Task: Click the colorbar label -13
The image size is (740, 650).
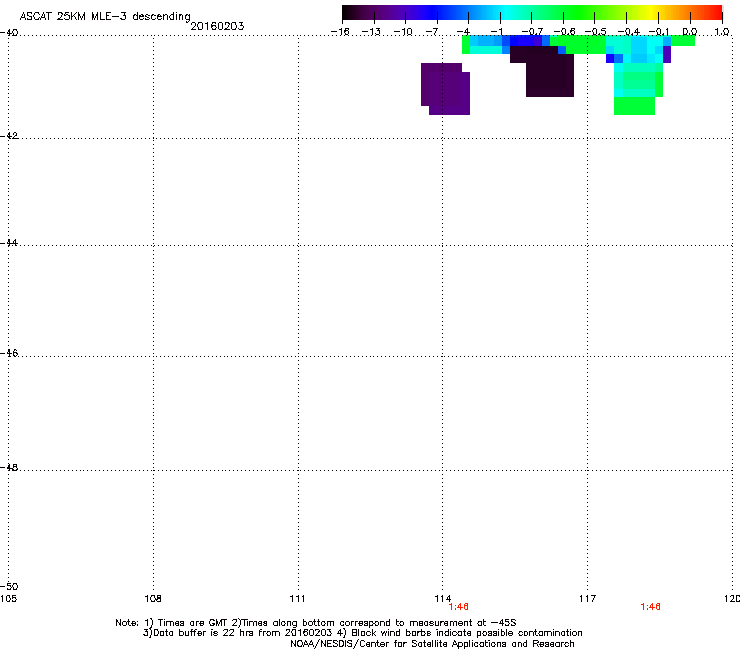Action: pos(371,32)
